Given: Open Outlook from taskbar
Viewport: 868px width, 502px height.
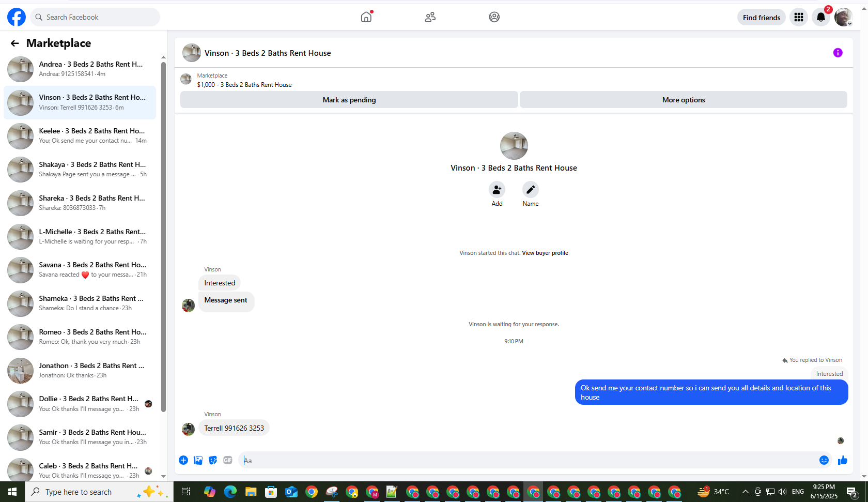Looking at the screenshot, I should pyautogui.click(x=291, y=492).
